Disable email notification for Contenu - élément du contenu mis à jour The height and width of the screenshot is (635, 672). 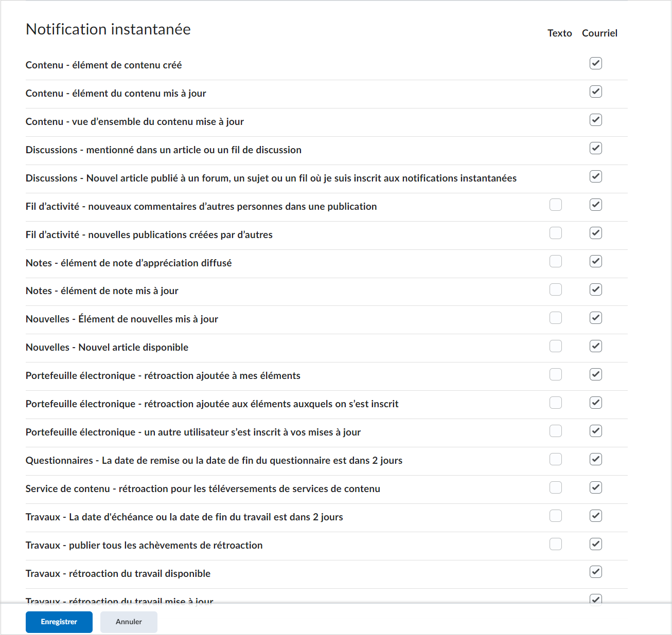click(x=595, y=92)
